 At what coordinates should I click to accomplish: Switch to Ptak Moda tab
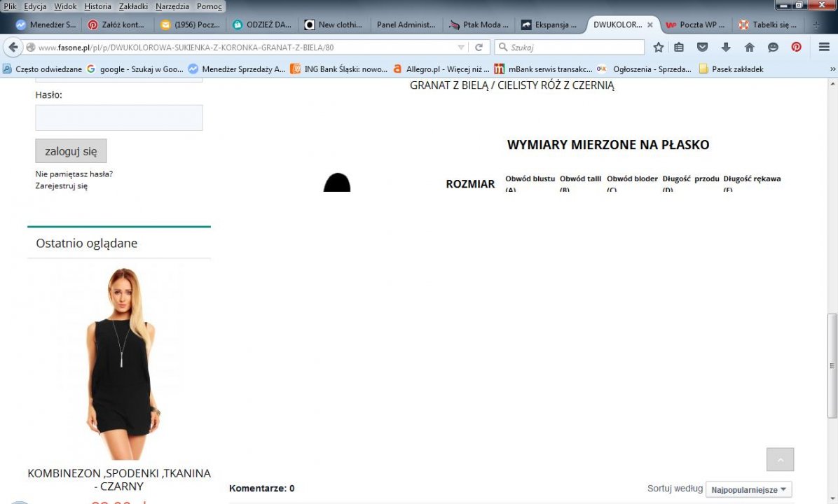click(479, 24)
